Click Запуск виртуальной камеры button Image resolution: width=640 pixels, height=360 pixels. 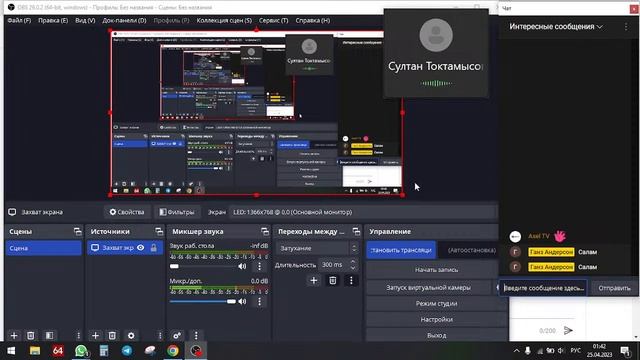tap(429, 288)
